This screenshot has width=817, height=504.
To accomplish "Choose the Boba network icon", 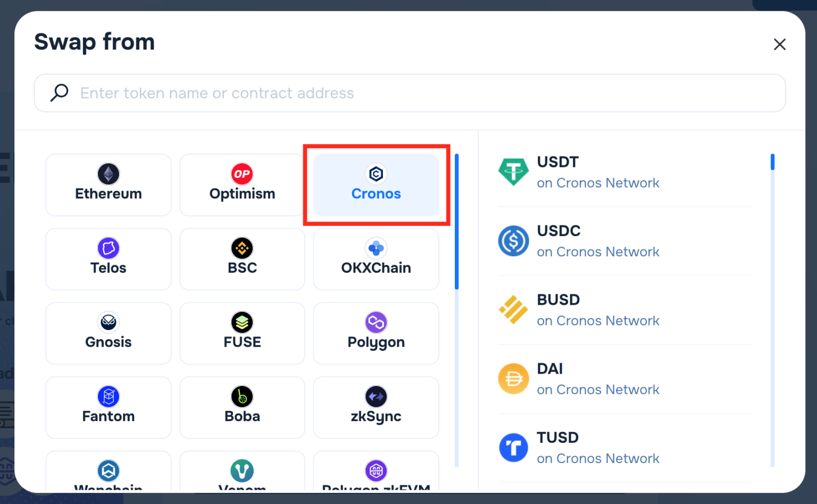I will click(242, 396).
